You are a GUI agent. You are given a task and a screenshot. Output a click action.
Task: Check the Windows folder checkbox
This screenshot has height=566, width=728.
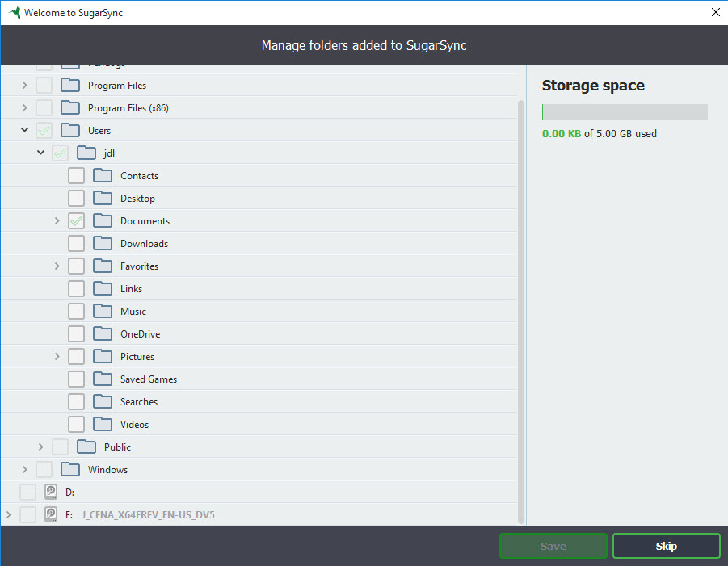[44, 469]
